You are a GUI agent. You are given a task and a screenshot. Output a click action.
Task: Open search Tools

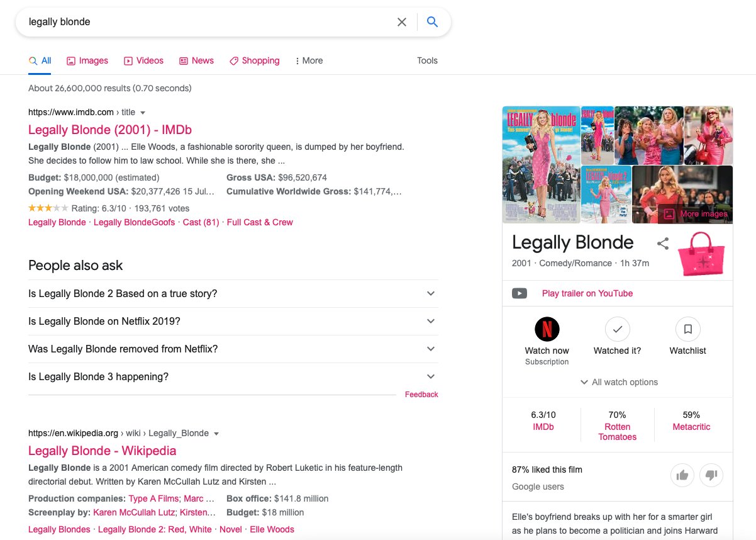click(427, 61)
